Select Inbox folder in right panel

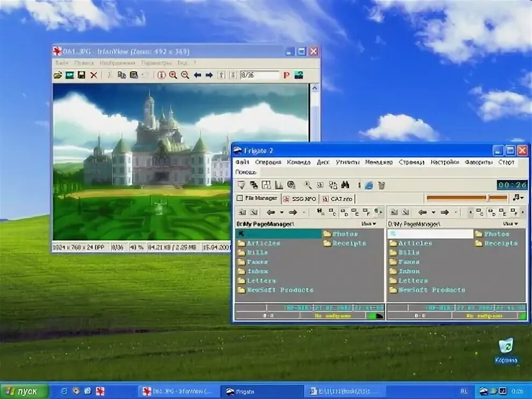pyautogui.click(x=405, y=272)
